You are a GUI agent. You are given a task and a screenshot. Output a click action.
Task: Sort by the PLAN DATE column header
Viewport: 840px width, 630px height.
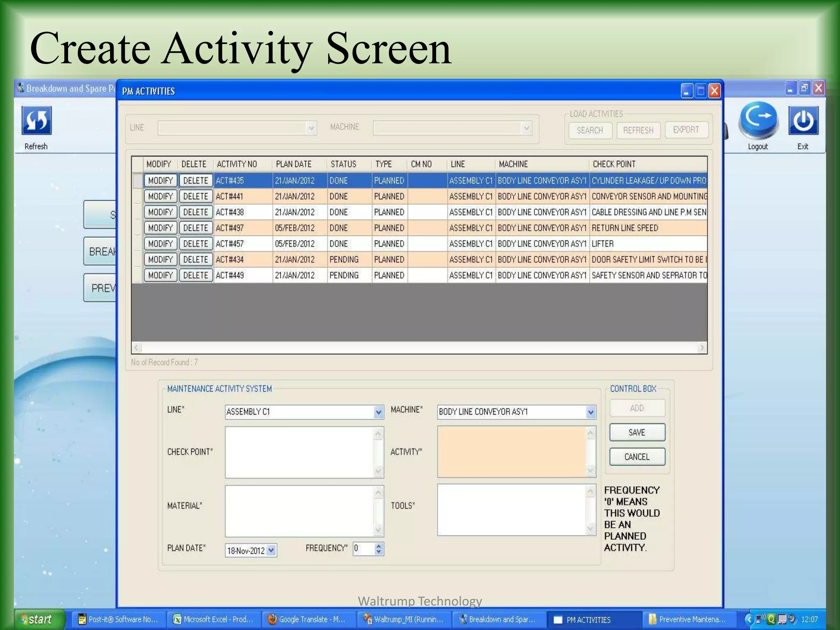(x=294, y=164)
